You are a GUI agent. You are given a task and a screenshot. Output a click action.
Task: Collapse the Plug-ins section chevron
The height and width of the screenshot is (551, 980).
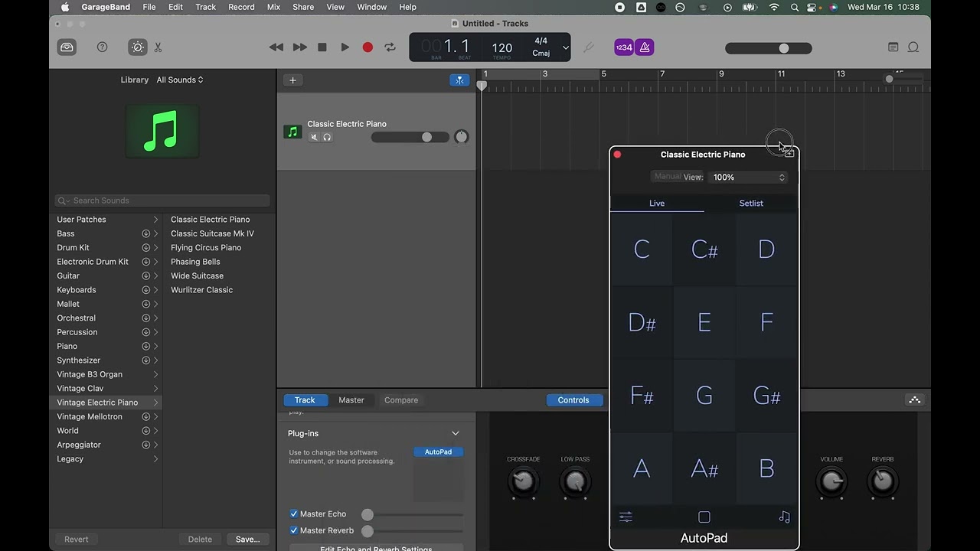click(456, 434)
